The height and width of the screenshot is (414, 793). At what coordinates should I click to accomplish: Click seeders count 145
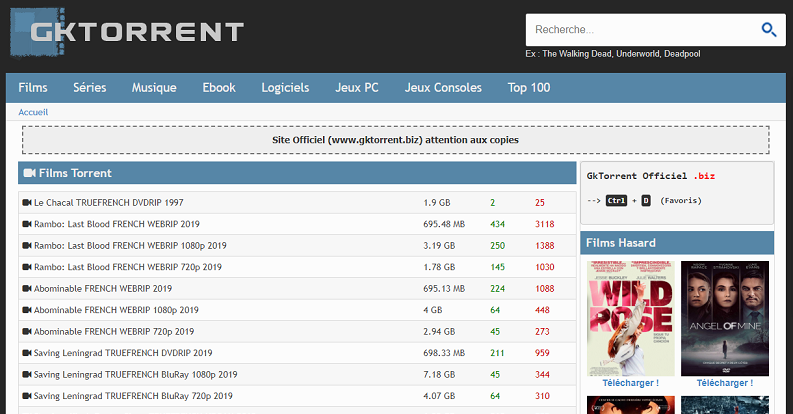(498, 267)
